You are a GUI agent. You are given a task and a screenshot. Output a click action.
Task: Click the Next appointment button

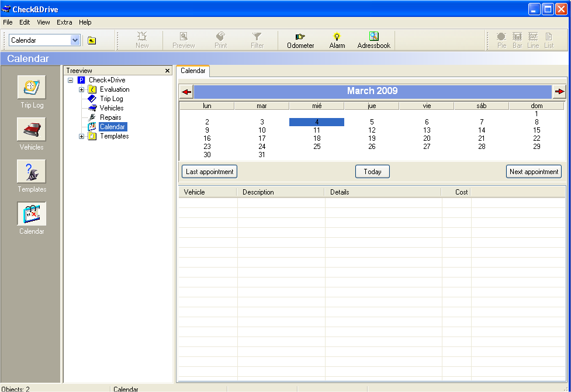[534, 171]
